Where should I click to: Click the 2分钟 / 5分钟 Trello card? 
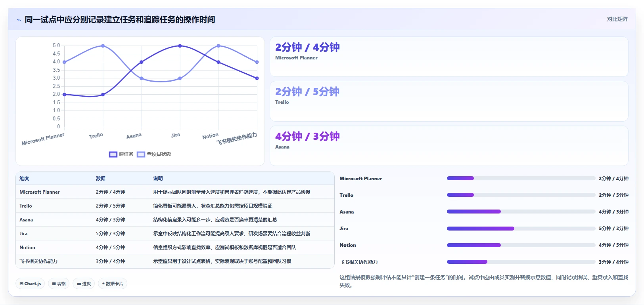[449, 101]
